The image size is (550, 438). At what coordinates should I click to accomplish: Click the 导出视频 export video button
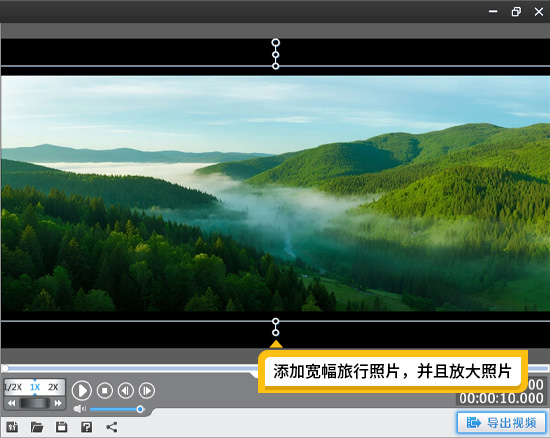click(501, 423)
